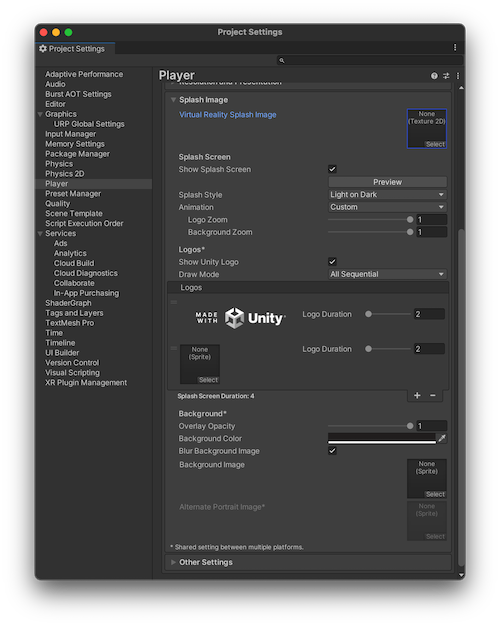Collapse the Splash Image section
The width and height of the screenshot is (500, 626).
173,100
